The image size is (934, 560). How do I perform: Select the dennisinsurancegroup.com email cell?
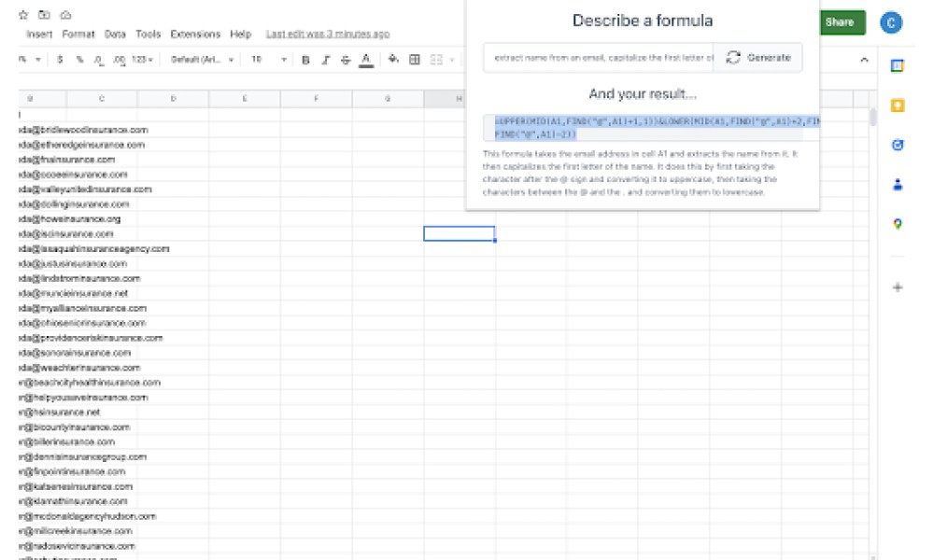82,457
